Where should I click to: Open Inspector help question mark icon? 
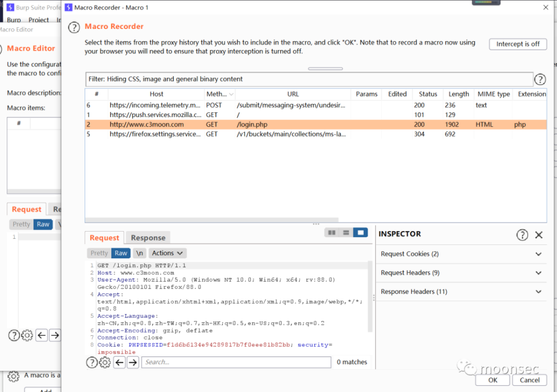(x=522, y=235)
